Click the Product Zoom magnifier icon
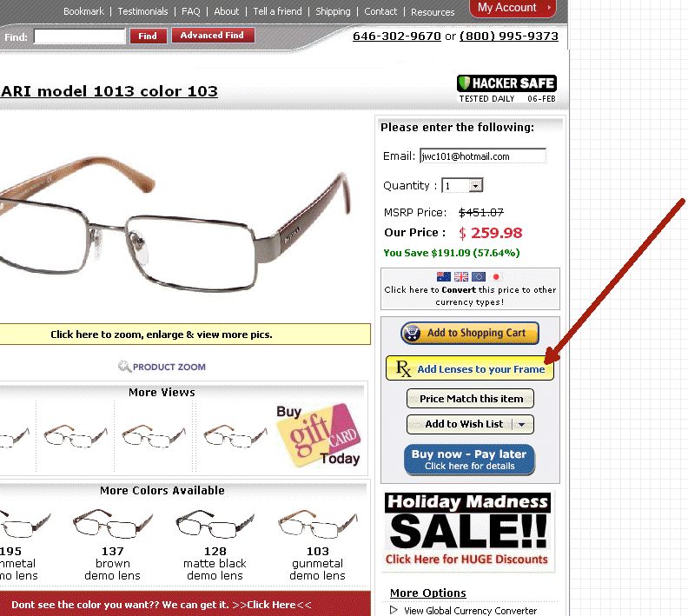The width and height of the screenshot is (688, 616). [124, 367]
